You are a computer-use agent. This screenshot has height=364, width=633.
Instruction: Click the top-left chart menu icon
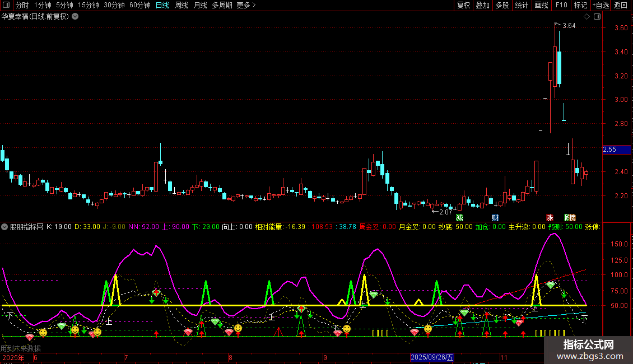click(6, 5)
